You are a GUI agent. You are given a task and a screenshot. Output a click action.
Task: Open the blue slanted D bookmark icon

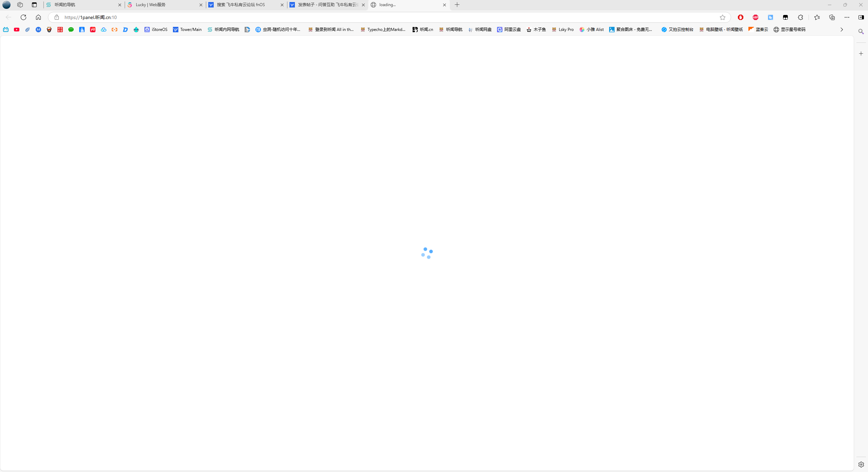point(125,30)
